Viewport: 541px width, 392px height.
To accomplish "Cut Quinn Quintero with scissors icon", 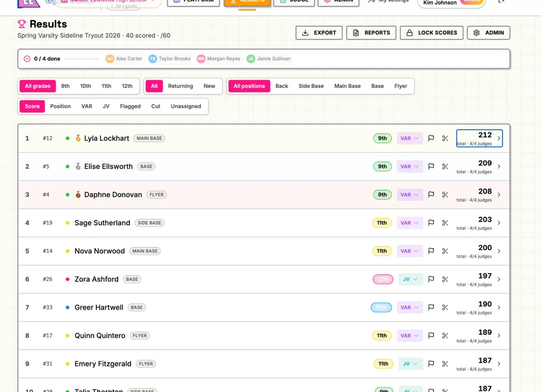I will 445,336.
